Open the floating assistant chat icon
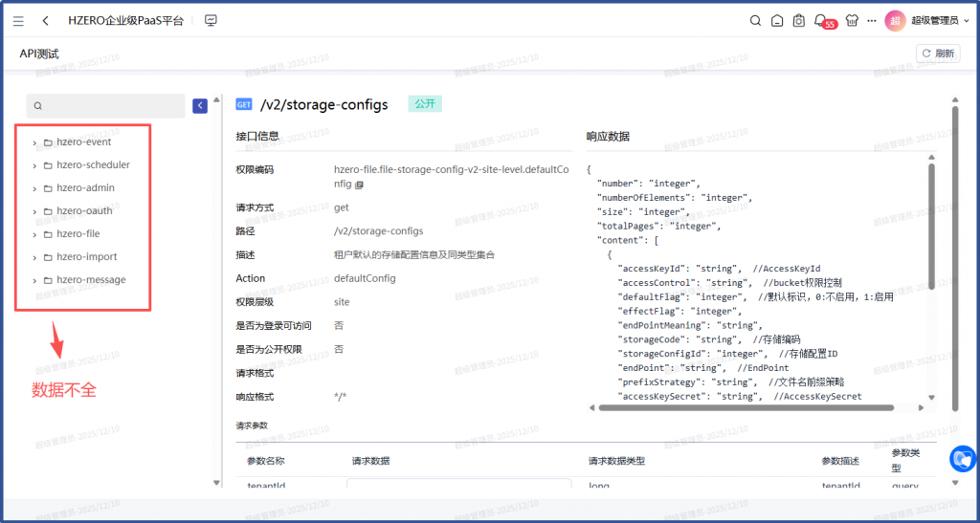980x523 pixels. [x=962, y=459]
